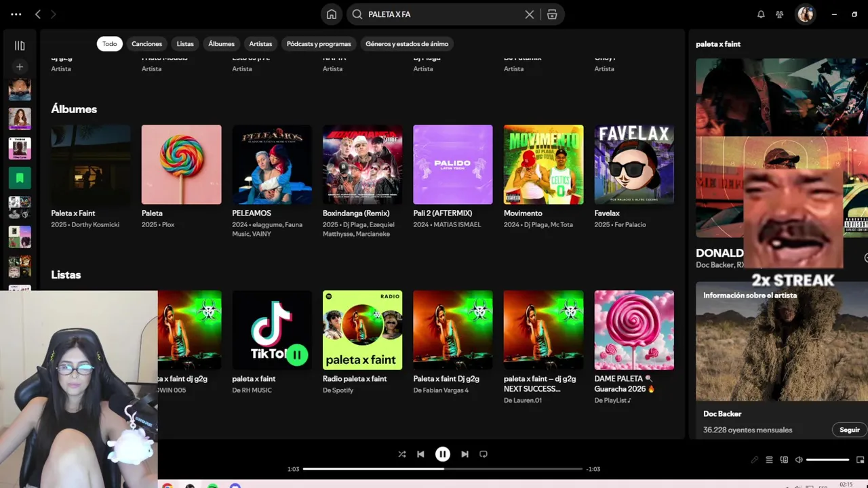This screenshot has height=488, width=868.
Task: Go forward with the right arrow
Action: click(54, 14)
